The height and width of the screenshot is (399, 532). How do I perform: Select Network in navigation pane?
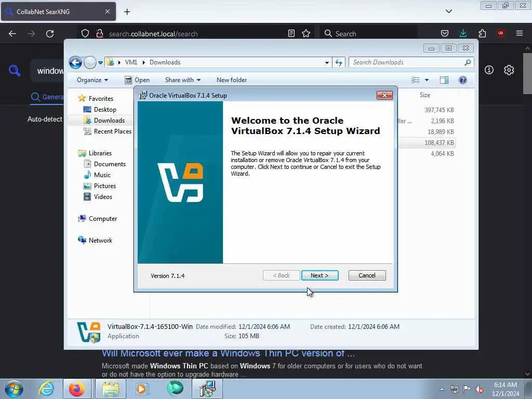click(100, 241)
